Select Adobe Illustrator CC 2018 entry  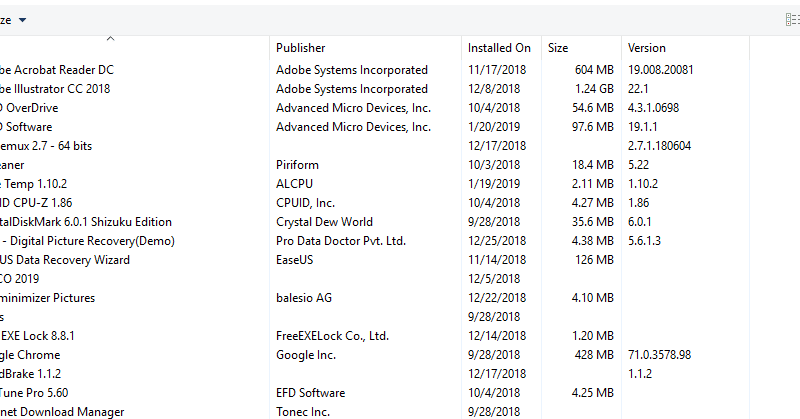click(374, 89)
